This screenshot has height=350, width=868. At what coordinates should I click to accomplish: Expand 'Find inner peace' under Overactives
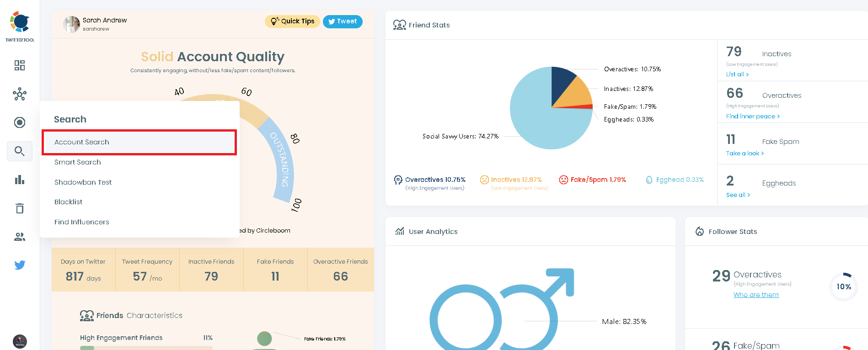click(753, 117)
